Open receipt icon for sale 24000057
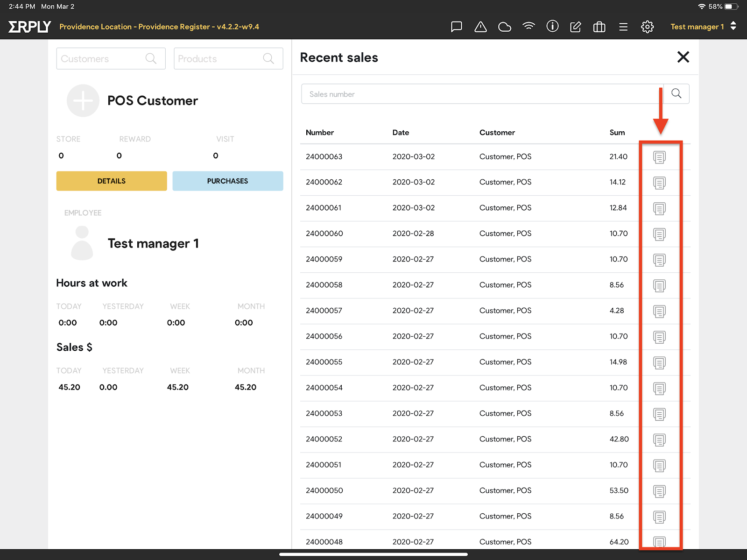747x560 pixels. 659,312
